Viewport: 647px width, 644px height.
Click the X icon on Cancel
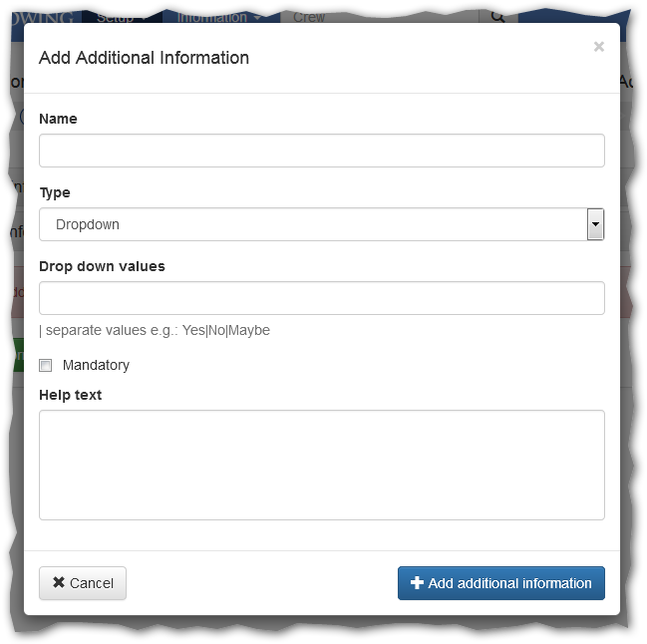pyautogui.click(x=59, y=583)
